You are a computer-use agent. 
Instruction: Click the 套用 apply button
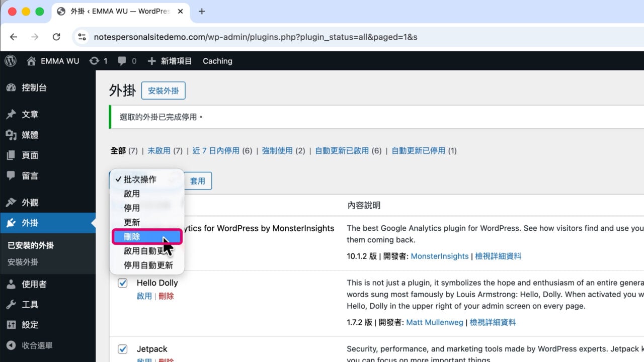(x=198, y=181)
